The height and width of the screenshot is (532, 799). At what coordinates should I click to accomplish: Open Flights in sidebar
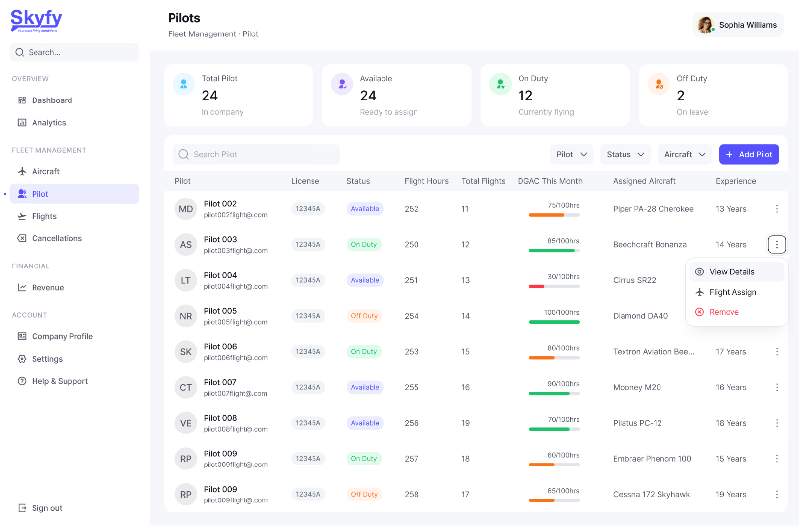pyautogui.click(x=74, y=216)
